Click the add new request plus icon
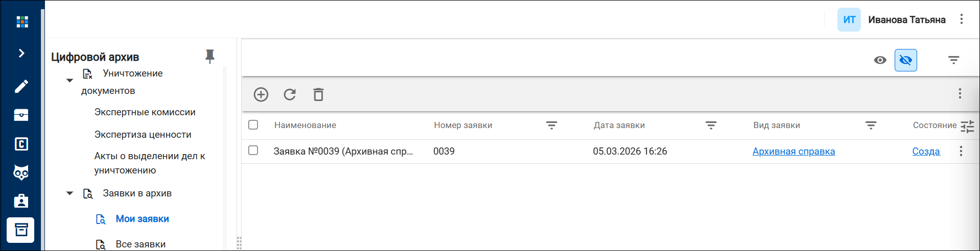The image size is (980, 251). [261, 94]
